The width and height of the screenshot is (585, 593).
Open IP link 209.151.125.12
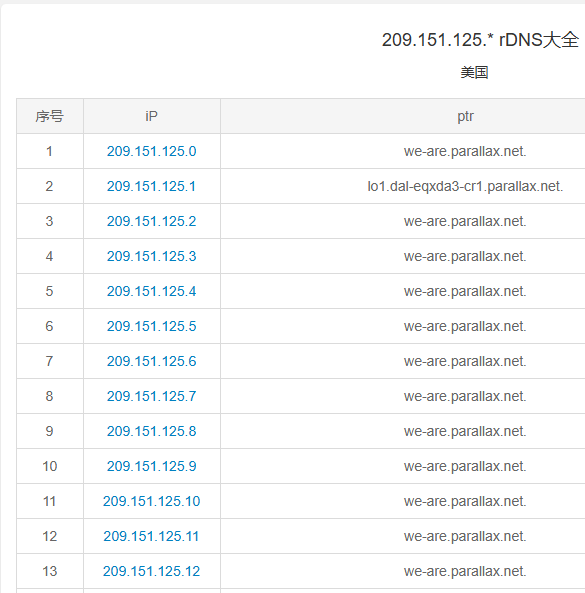[x=152, y=571]
